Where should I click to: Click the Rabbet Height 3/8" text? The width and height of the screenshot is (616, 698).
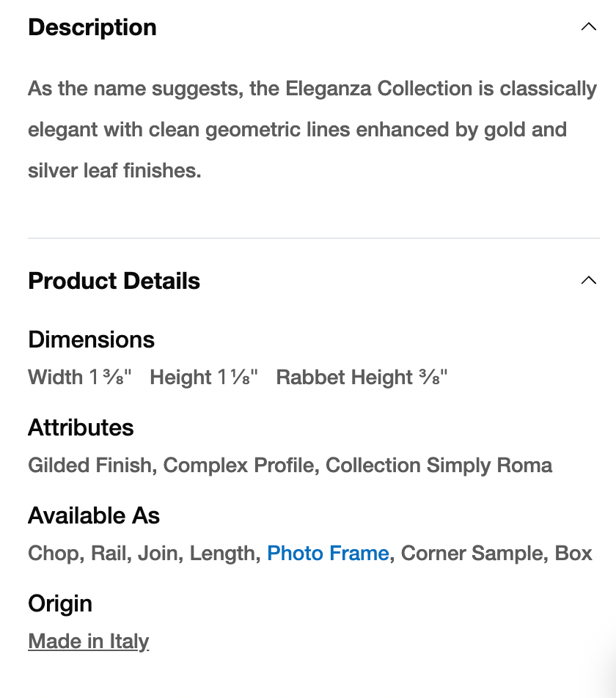click(362, 377)
